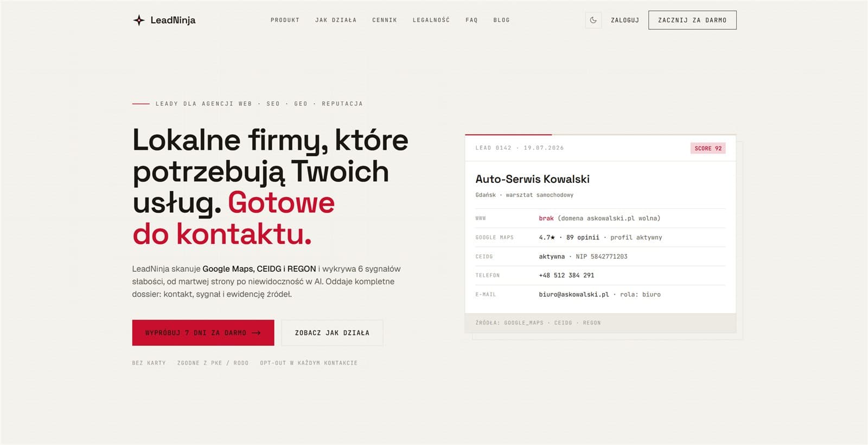Click the 'ŹRÓDŁA: GOOGLE_MAPS · CEIDG · REGON' footer
This screenshot has height=445, width=868.
click(x=538, y=323)
